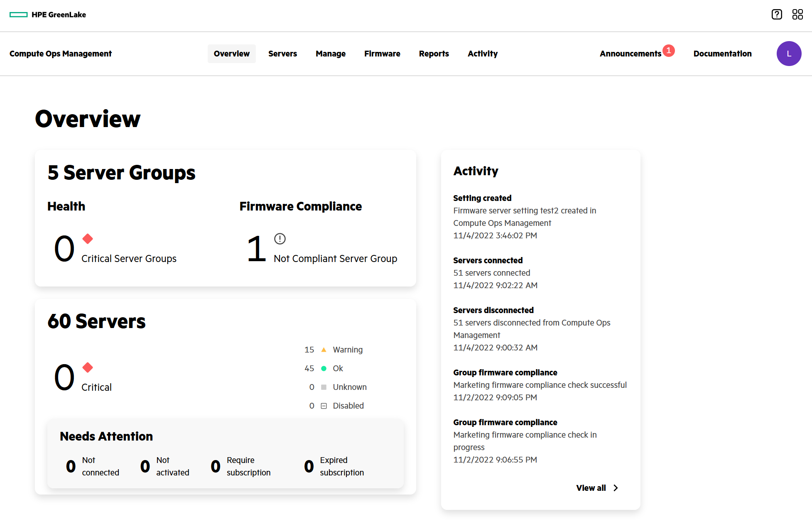Click the Not Compliant exclamation icon
Image resolution: width=812 pixels, height=529 pixels.
click(x=280, y=239)
